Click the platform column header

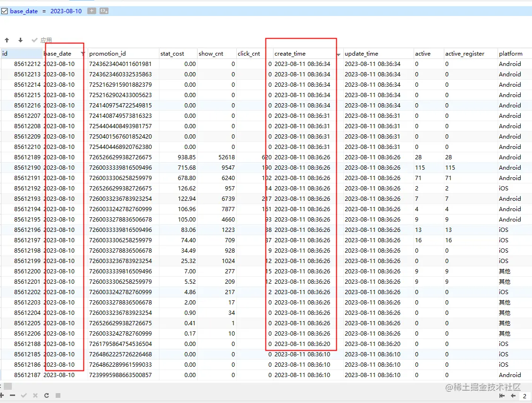click(x=515, y=54)
